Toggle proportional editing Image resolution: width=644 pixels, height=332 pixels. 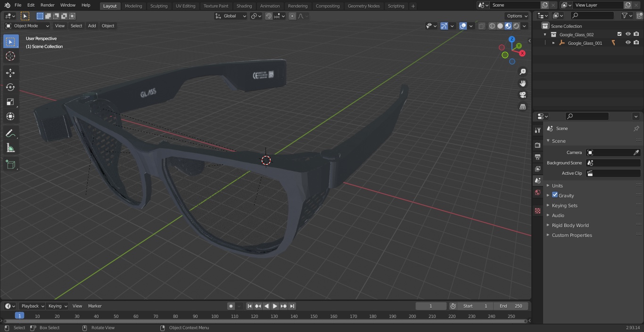pos(292,16)
